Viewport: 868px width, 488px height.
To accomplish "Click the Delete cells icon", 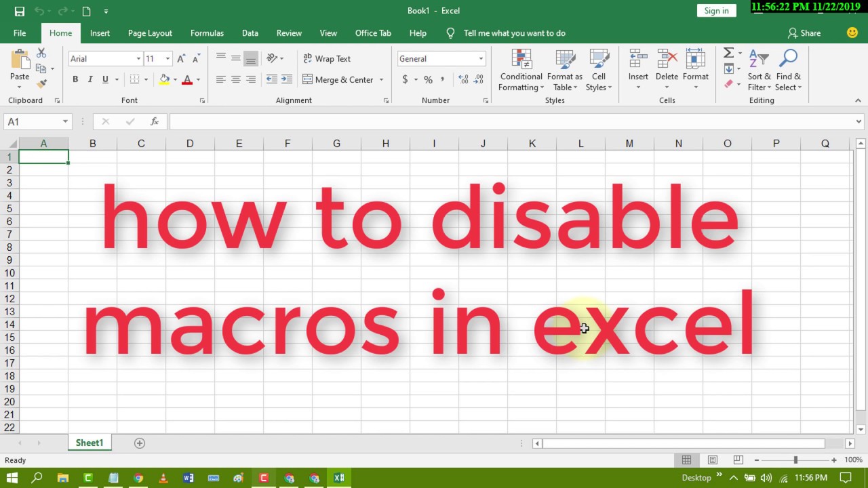I will coord(667,58).
